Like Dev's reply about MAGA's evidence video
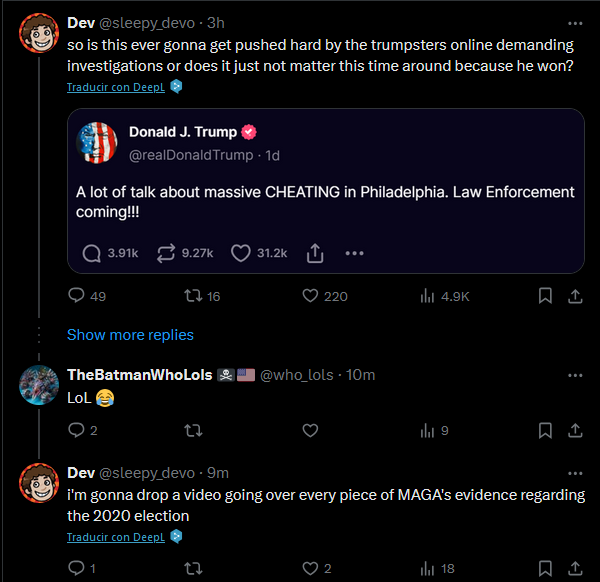 [x=310, y=568]
